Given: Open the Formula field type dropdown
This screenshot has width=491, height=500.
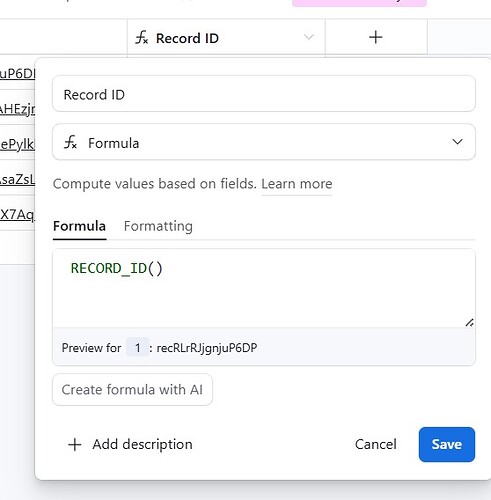Looking at the screenshot, I should 264,142.
